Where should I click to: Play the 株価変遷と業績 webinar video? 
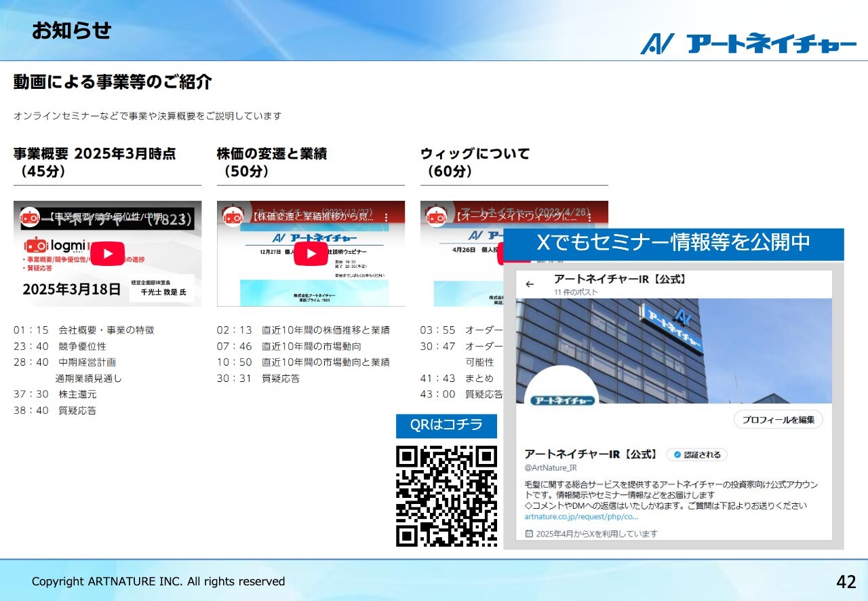coord(311,254)
